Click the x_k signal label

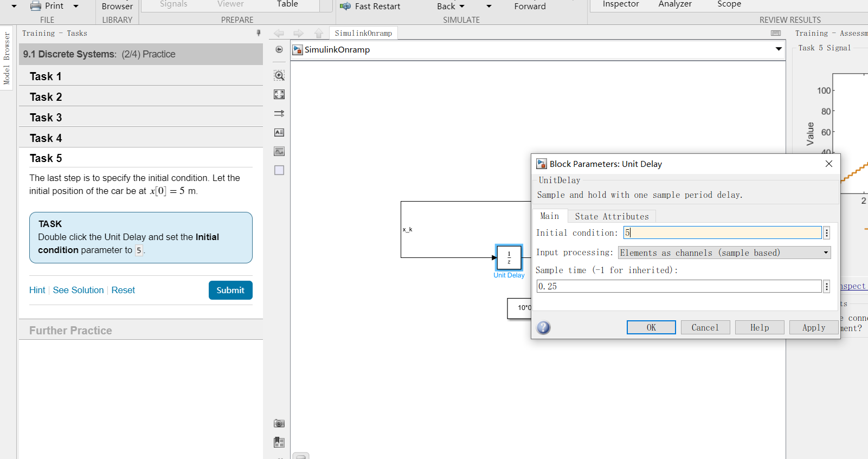[407, 229]
